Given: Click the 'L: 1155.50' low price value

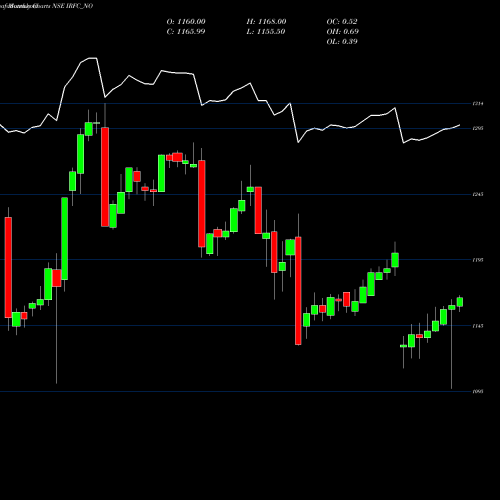Looking at the screenshot, I should [266, 32].
